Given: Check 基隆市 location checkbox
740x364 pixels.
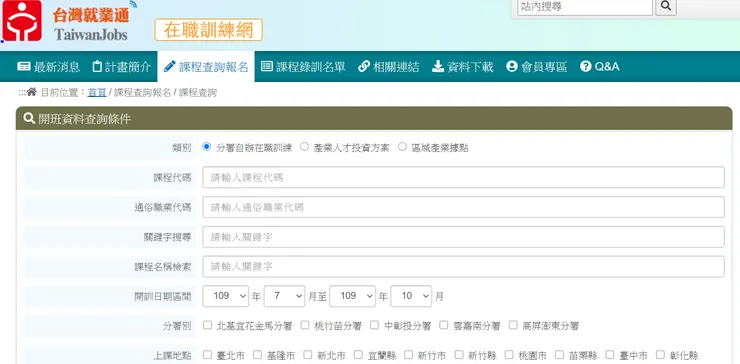Looking at the screenshot, I should point(257,355).
